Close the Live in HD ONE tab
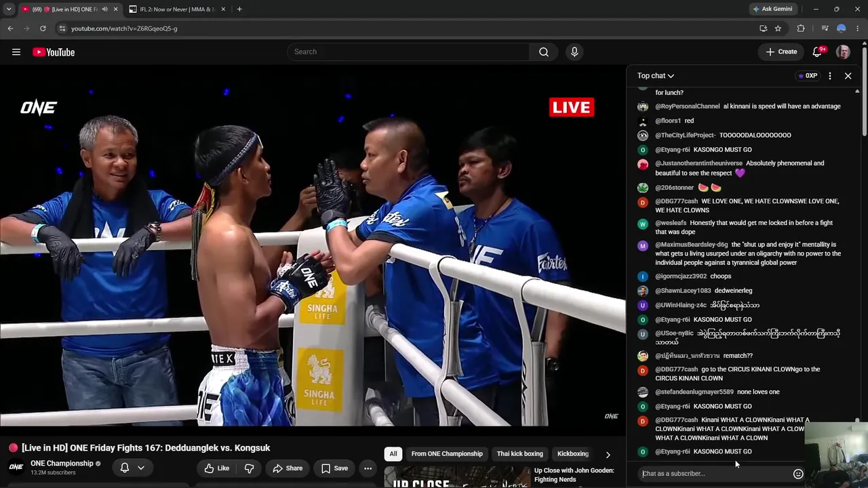This screenshot has height=488, width=868. 115,9
